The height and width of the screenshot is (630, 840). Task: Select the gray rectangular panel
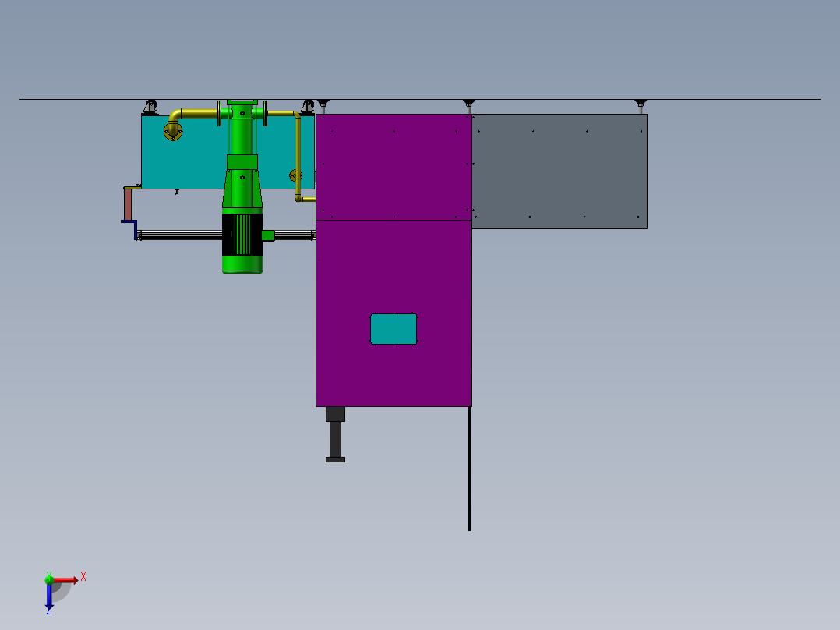point(559,171)
